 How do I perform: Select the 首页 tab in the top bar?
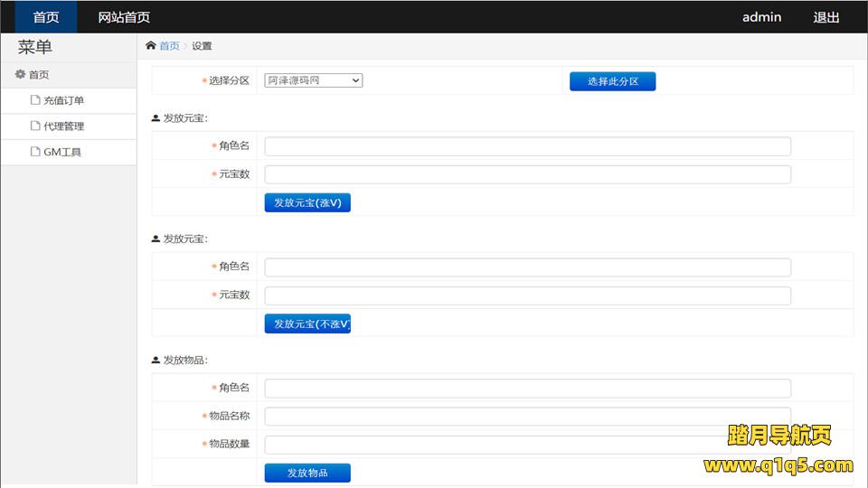(x=46, y=17)
